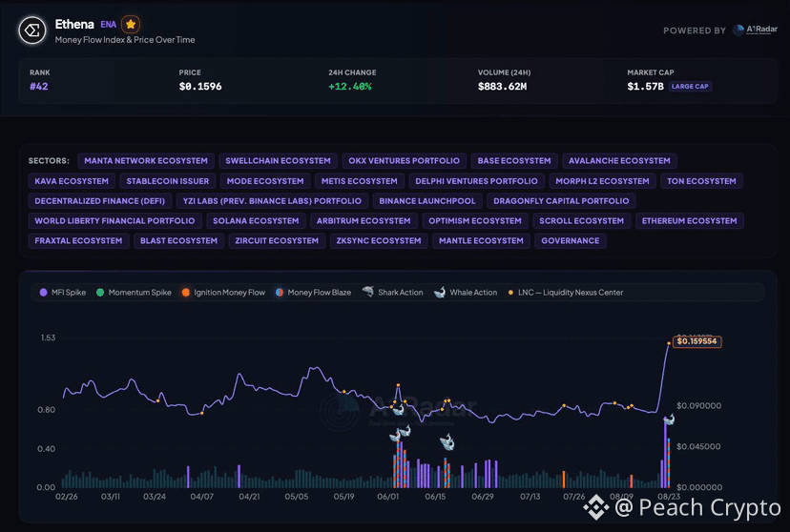
Task: Toggle LNC Liquidity Nexus Center legend
Action: click(565, 293)
